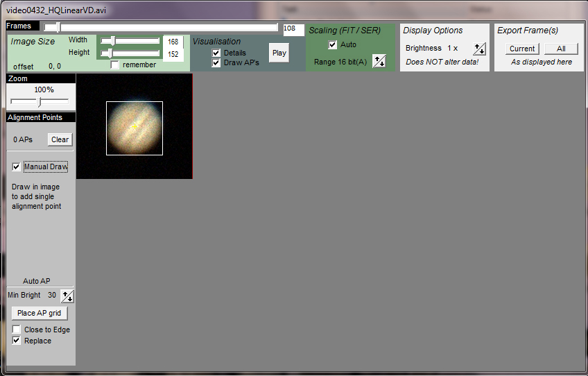The image size is (588, 376).
Task: Click the Auto AP label
Action: coord(36,281)
